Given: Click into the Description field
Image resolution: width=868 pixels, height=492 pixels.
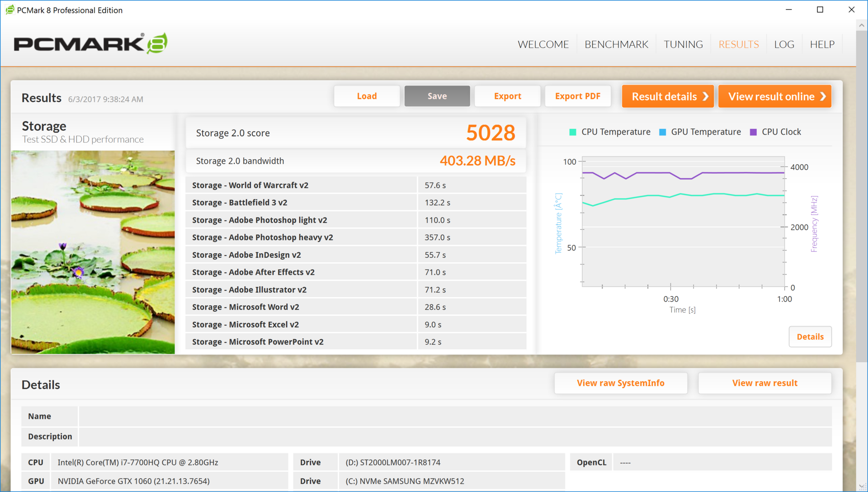Looking at the screenshot, I should (x=455, y=436).
